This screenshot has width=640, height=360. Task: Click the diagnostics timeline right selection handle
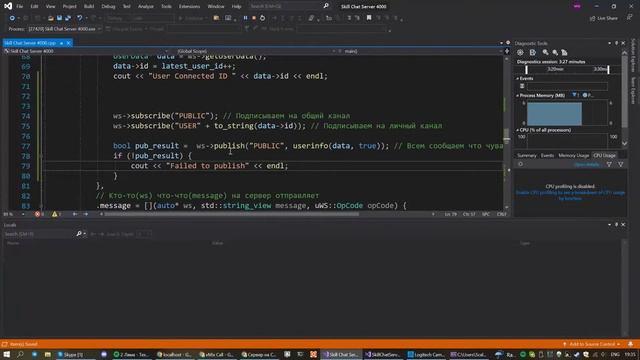(609, 69)
